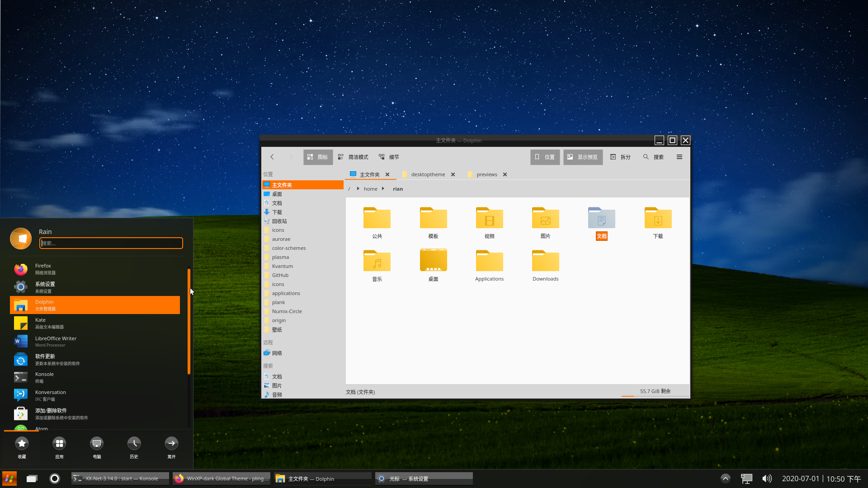Image resolution: width=868 pixels, height=488 pixels.
Task: Select aurorae in places sidebar
Action: (302, 239)
